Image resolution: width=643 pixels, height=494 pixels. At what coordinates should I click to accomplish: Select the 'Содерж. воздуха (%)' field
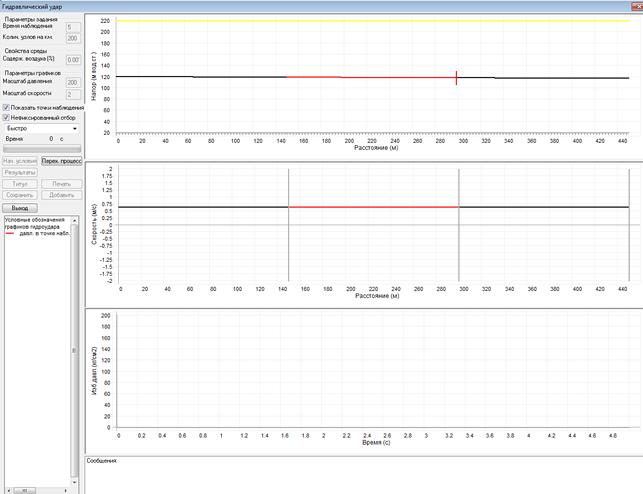[72, 60]
